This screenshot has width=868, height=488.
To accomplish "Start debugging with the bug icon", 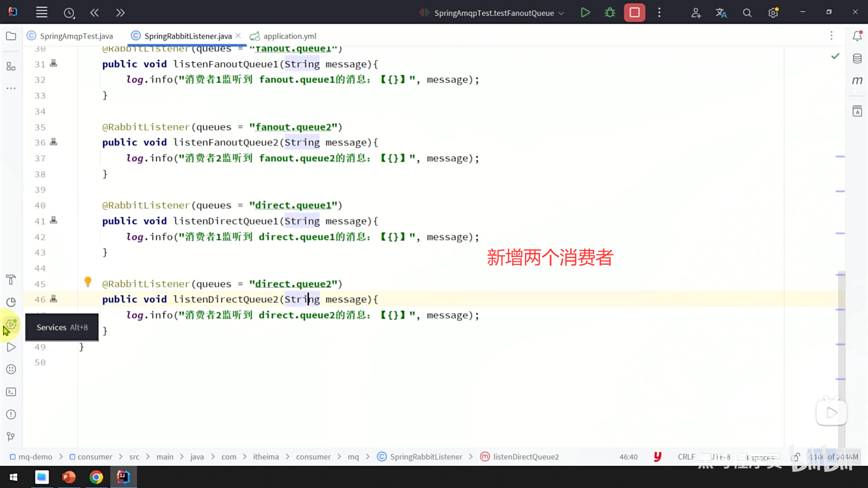I will [610, 13].
